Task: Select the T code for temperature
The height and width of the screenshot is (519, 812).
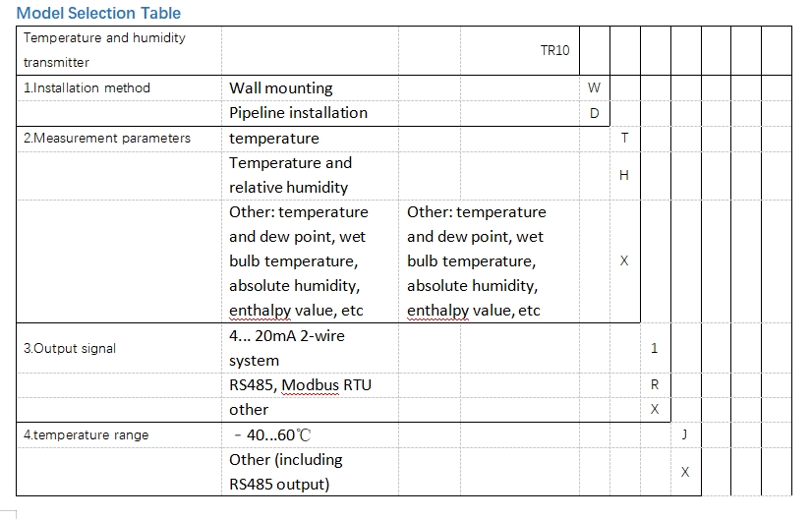Action: coord(624,139)
